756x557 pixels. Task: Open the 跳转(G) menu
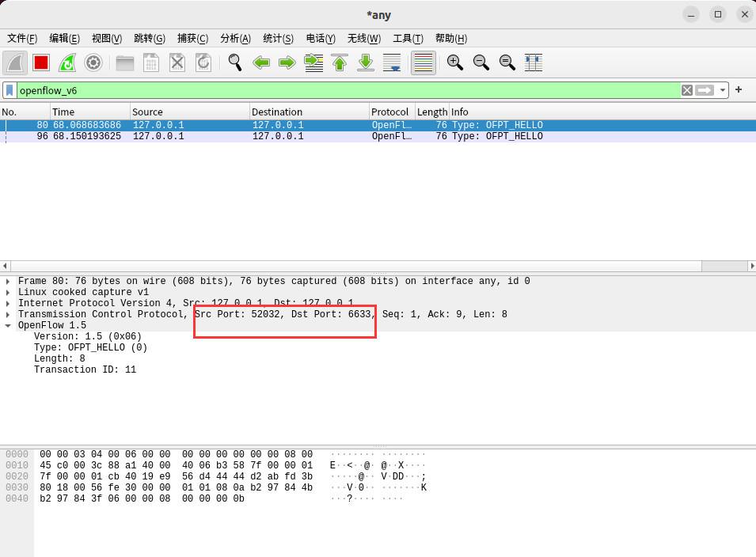click(x=150, y=39)
